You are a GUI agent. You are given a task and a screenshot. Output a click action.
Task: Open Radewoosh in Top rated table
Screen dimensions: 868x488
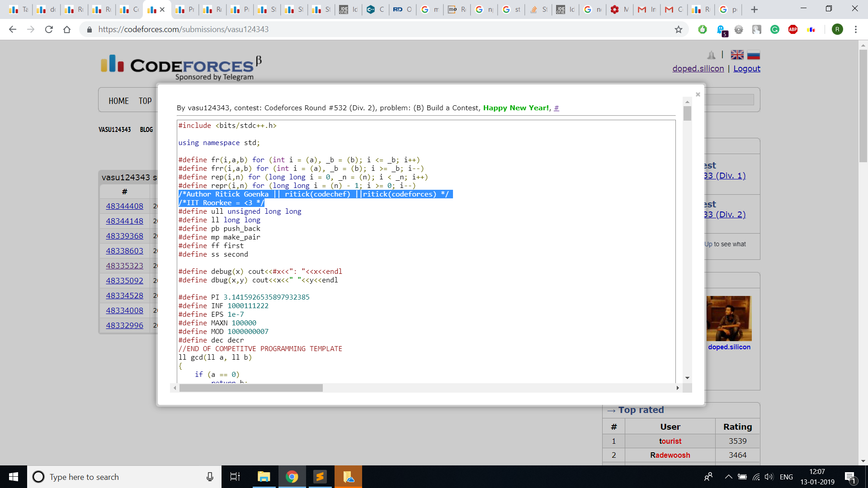click(x=670, y=455)
